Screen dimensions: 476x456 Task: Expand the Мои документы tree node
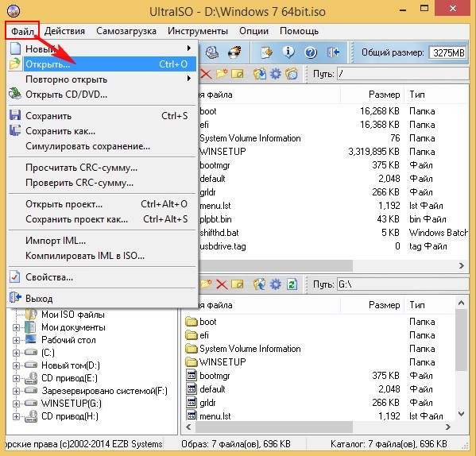tap(16, 327)
